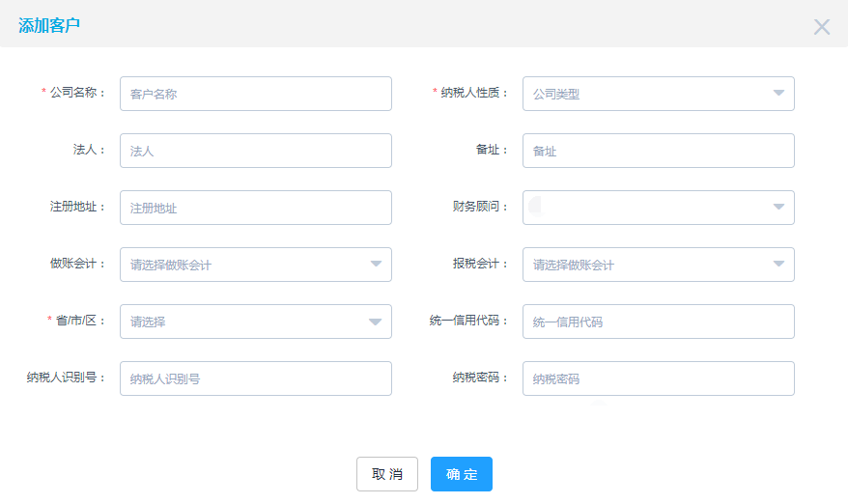The height and width of the screenshot is (504, 848).
Task: Click the 取消 button
Action: coord(387,474)
